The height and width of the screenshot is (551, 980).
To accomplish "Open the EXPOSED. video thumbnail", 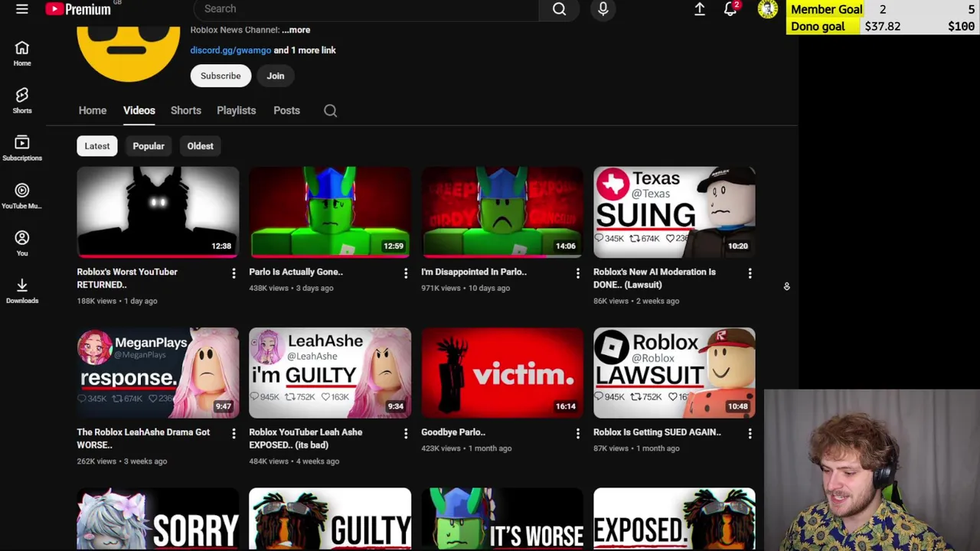I will point(675,520).
